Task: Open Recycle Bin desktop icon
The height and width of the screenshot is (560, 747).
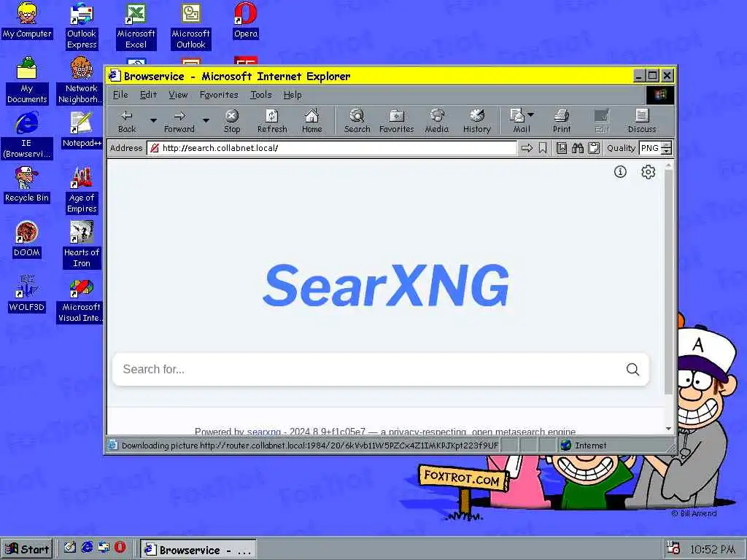Action: (27, 184)
